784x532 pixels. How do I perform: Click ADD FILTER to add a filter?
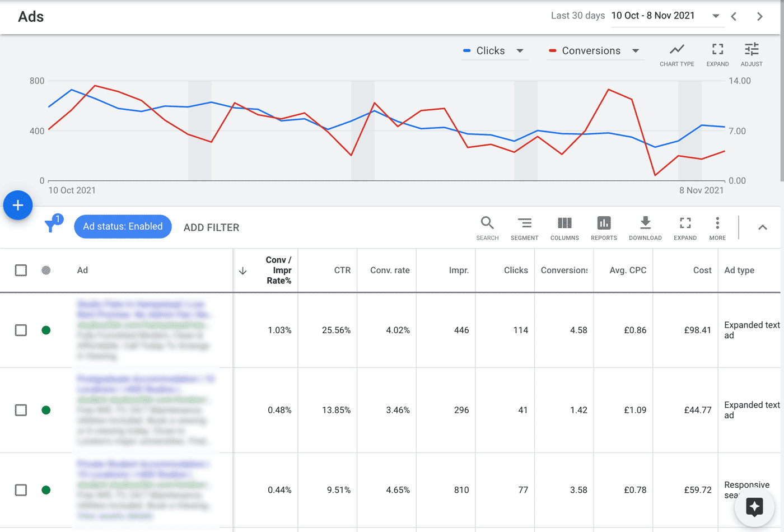tap(211, 227)
